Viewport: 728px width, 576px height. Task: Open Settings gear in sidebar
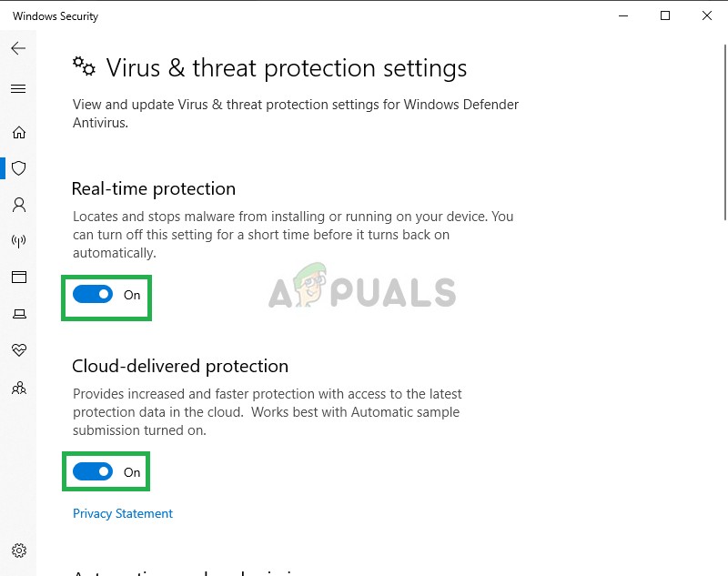click(18, 551)
